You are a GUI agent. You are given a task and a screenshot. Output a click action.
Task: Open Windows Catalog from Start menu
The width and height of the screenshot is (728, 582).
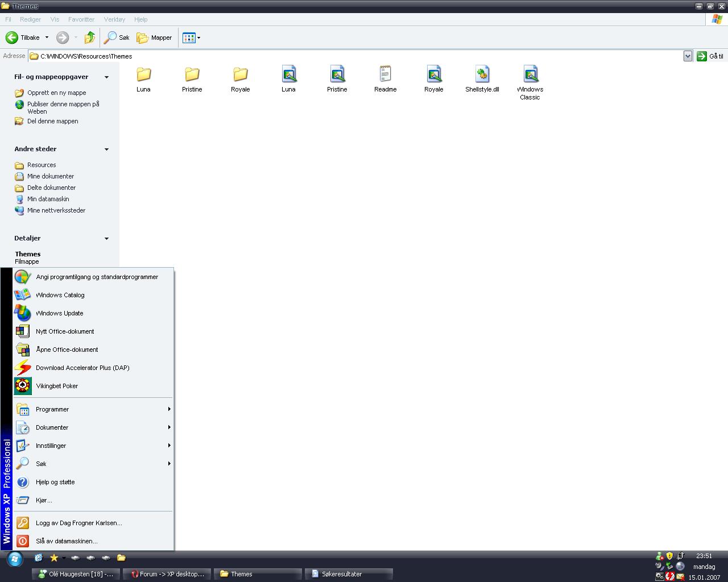[93, 295]
